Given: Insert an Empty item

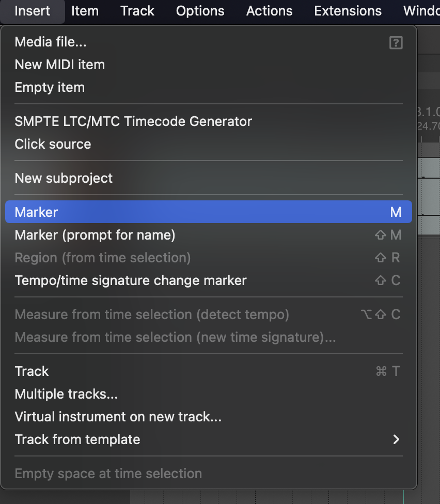Looking at the screenshot, I should tap(209, 87).
